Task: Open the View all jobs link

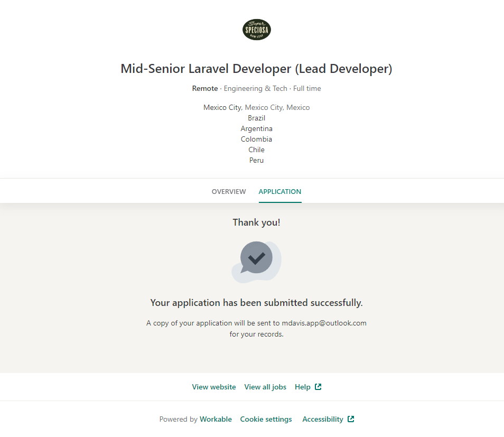Action: [x=265, y=387]
